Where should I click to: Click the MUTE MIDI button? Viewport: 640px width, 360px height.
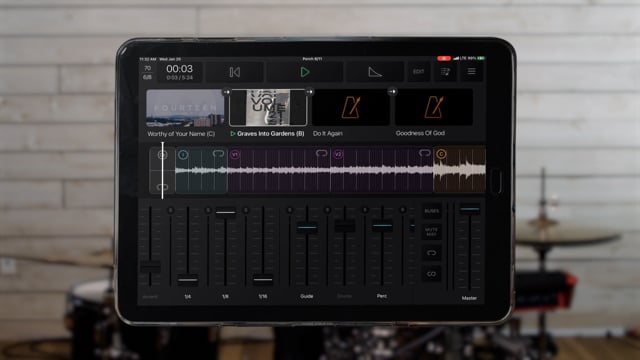(431, 232)
